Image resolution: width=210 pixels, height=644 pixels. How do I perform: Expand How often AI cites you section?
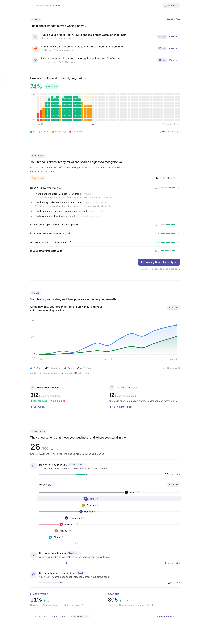pos(178,555)
